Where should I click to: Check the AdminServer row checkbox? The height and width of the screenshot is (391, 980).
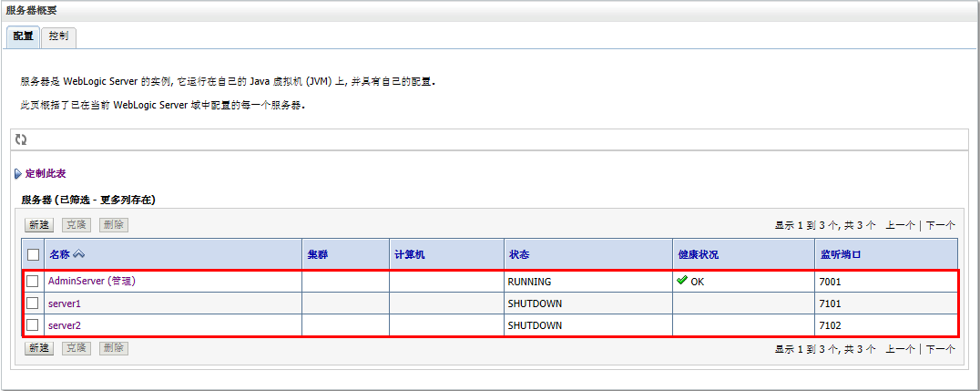[x=33, y=282]
